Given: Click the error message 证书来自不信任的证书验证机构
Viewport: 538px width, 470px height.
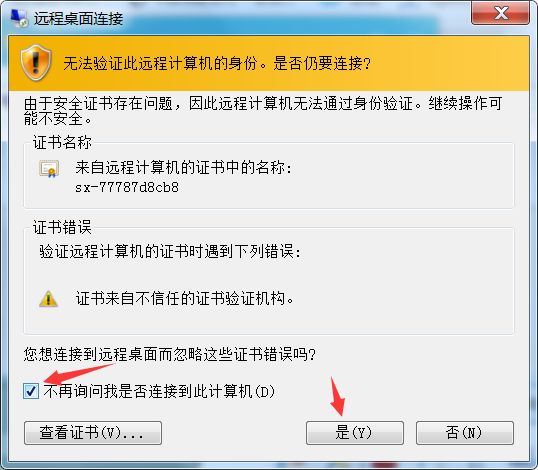Looking at the screenshot, I should (185, 298).
